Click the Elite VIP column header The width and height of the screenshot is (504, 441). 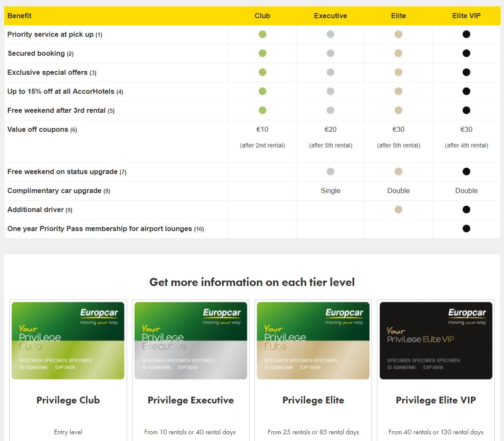click(x=466, y=16)
